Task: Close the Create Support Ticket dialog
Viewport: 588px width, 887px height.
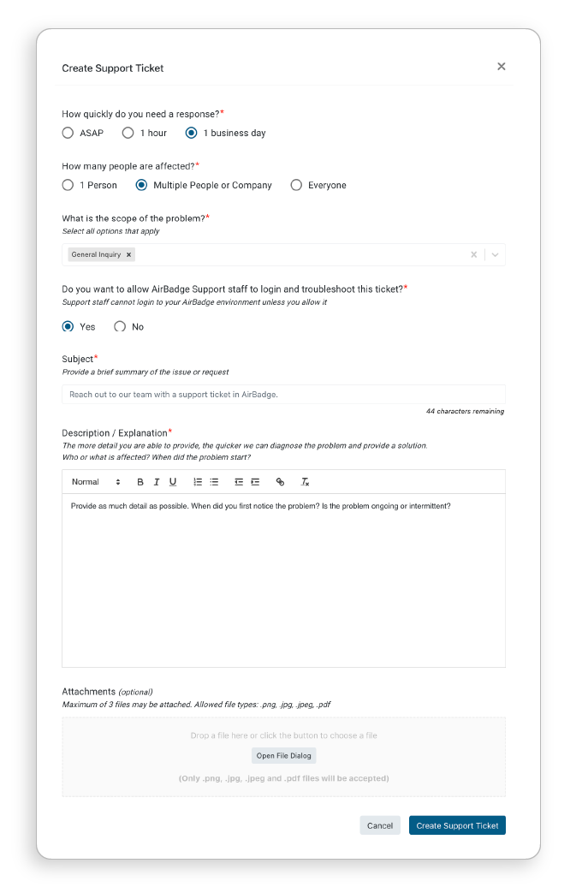Action: [501, 66]
